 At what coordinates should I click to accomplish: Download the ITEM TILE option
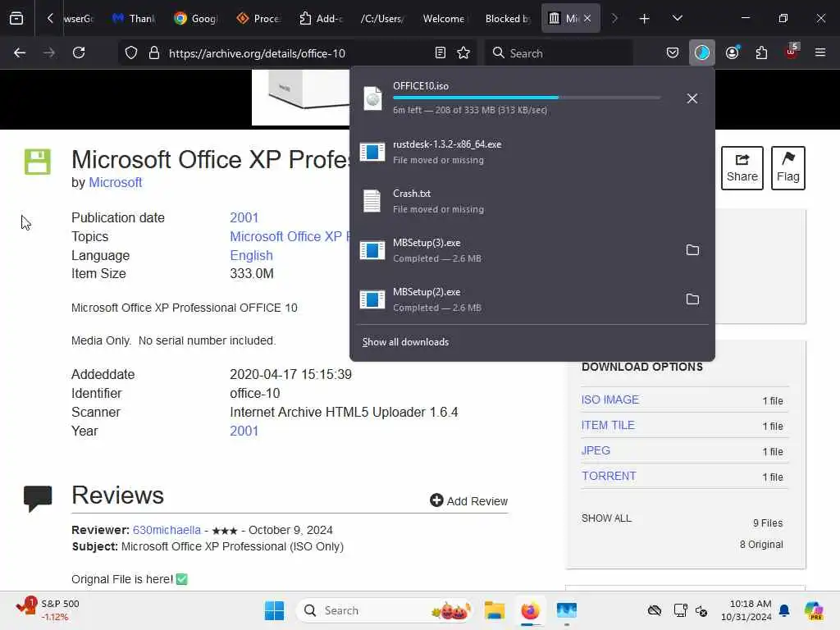608,426
